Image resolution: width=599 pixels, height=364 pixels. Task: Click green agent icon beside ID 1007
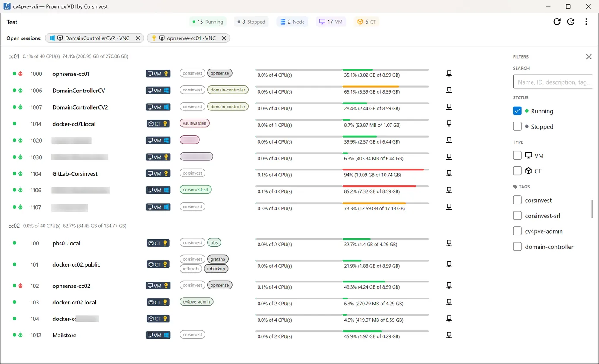click(x=20, y=107)
